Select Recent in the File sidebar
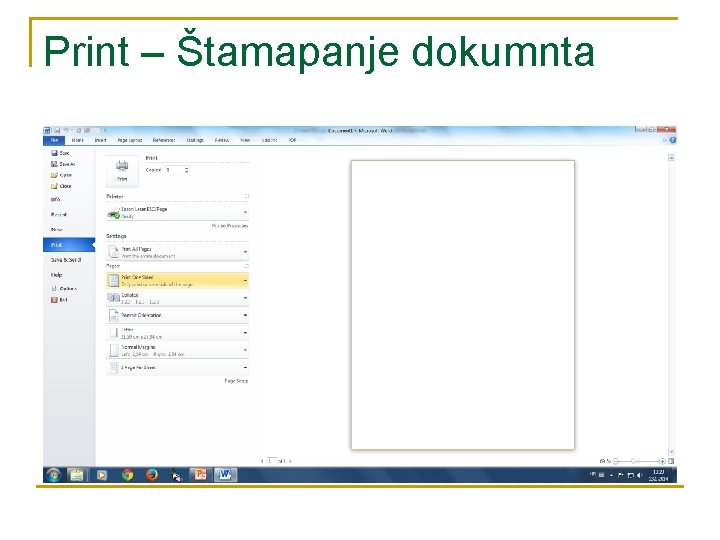 coord(59,214)
